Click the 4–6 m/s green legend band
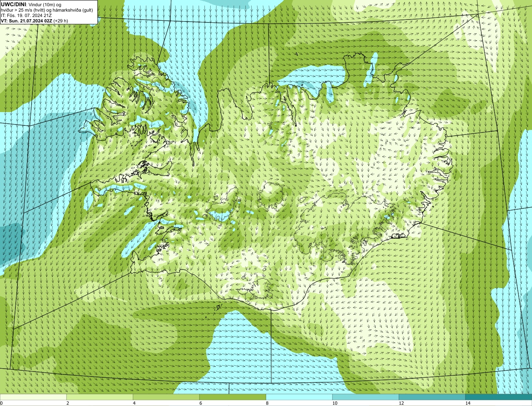Screen dimensions: 532x406 (166, 397)
